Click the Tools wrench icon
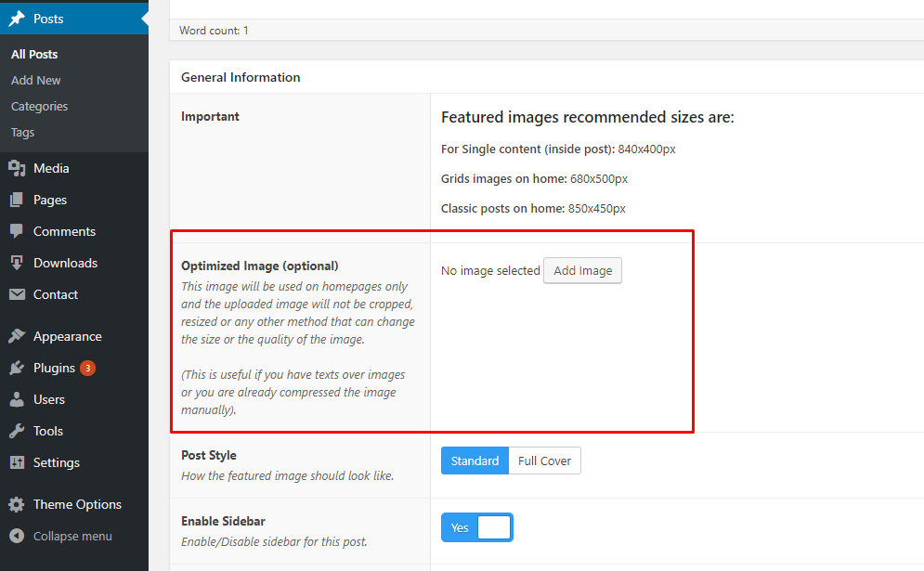 (x=17, y=431)
